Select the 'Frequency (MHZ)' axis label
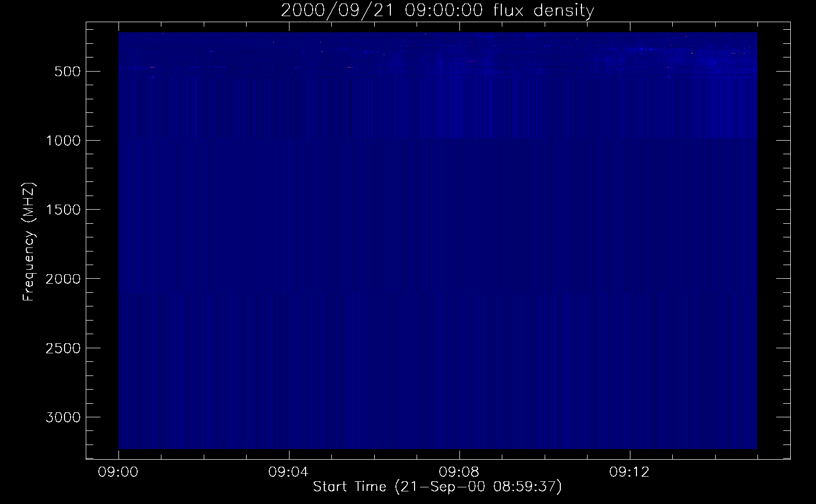Screen dimensions: 816x504 [29, 241]
